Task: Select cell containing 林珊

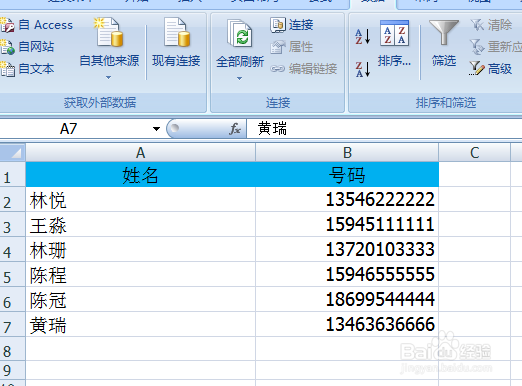Action: pos(140,249)
